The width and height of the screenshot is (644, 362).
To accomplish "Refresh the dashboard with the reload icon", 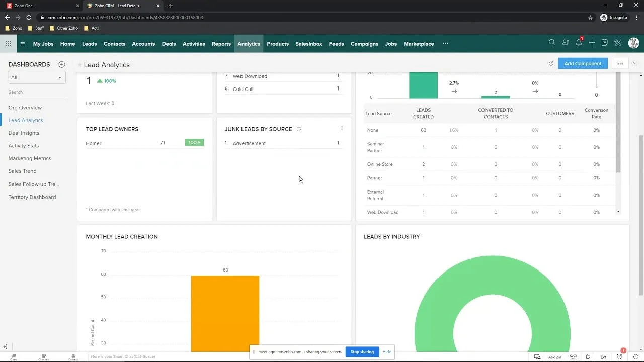I will 551,64.
